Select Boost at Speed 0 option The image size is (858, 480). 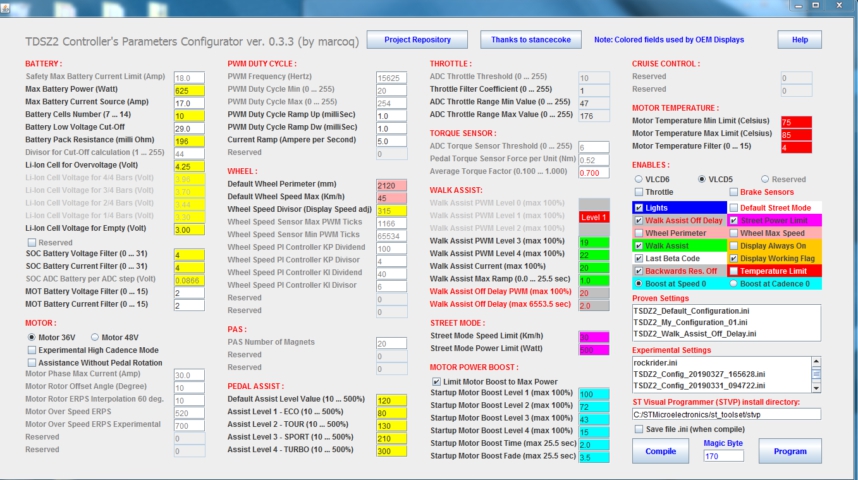[639, 284]
